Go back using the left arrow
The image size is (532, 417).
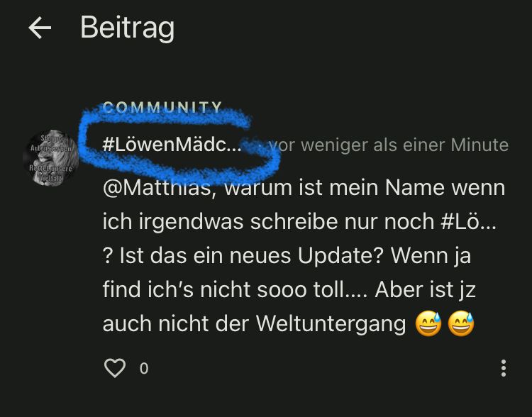tap(40, 28)
